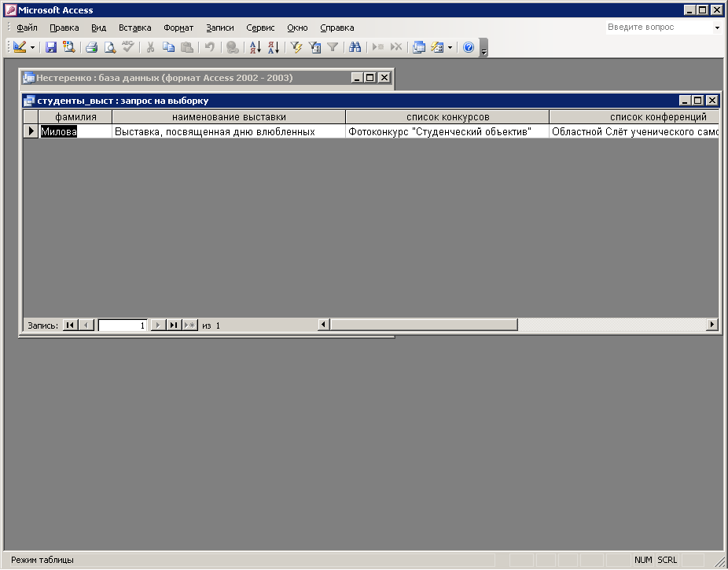Open the Сервис menu
This screenshot has width=728, height=570.
pyautogui.click(x=260, y=28)
